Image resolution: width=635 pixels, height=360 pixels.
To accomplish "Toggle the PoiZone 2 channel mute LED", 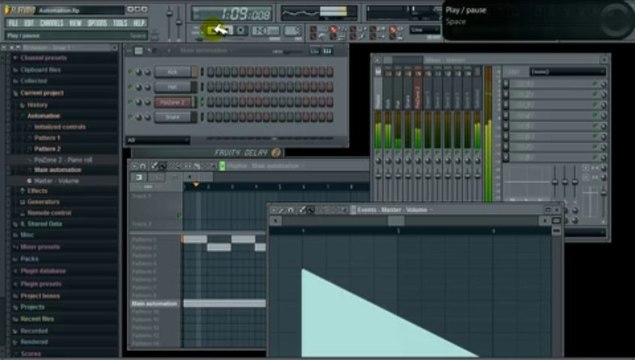I will click(x=130, y=102).
